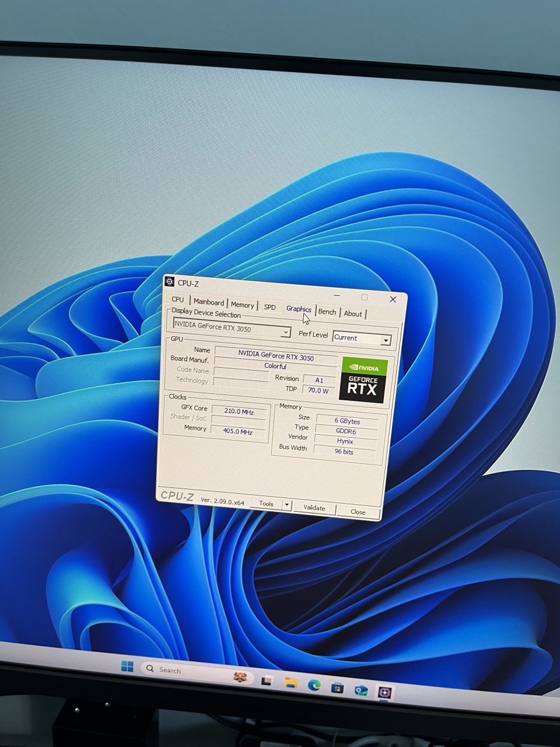Click the Validate button
Screen dimensions: 560x747
click(314, 508)
